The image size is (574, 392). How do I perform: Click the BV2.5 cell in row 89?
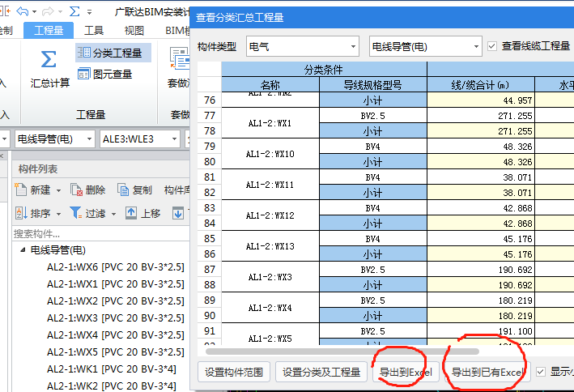372,300
